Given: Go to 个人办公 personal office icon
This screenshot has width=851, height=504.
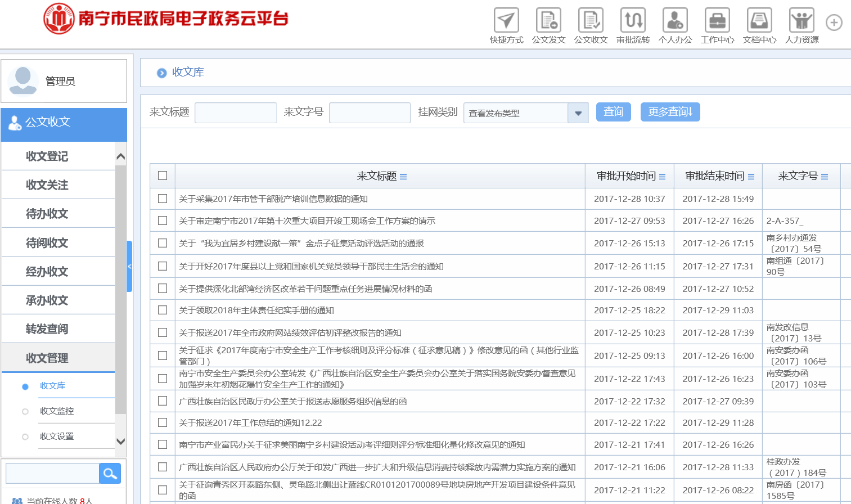Looking at the screenshot, I should (x=675, y=21).
